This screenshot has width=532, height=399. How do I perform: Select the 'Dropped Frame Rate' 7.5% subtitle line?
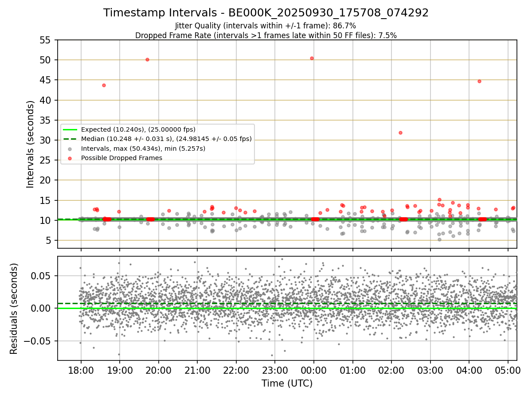(x=266, y=35)
